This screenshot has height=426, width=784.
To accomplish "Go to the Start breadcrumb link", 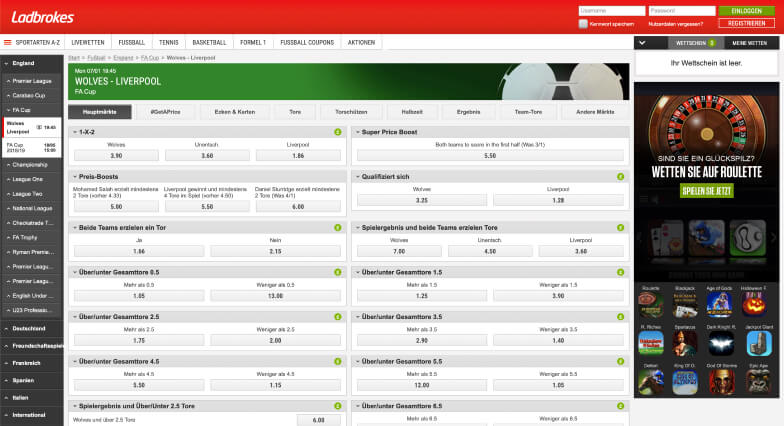I will pos(74,58).
